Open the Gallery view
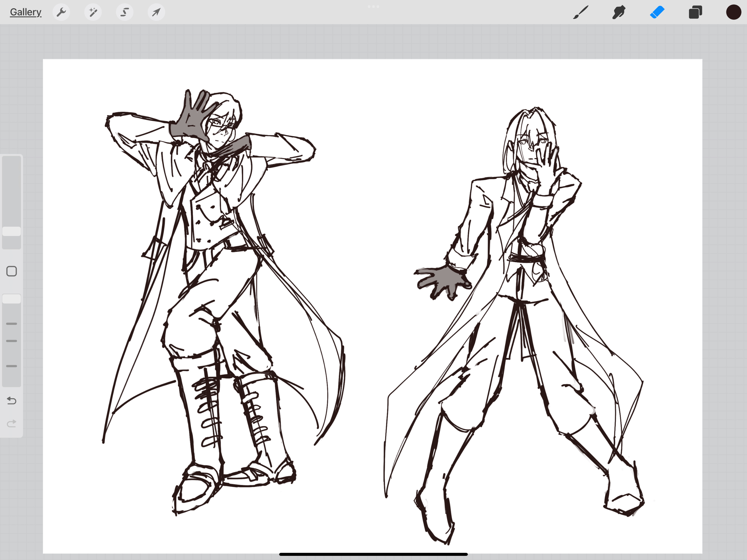This screenshot has width=747, height=560. pos(25,12)
